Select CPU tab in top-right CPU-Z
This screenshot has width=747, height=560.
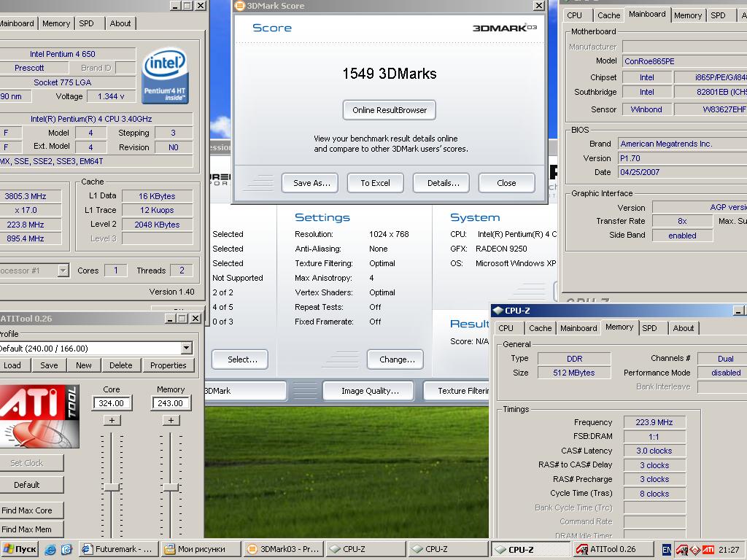point(575,15)
